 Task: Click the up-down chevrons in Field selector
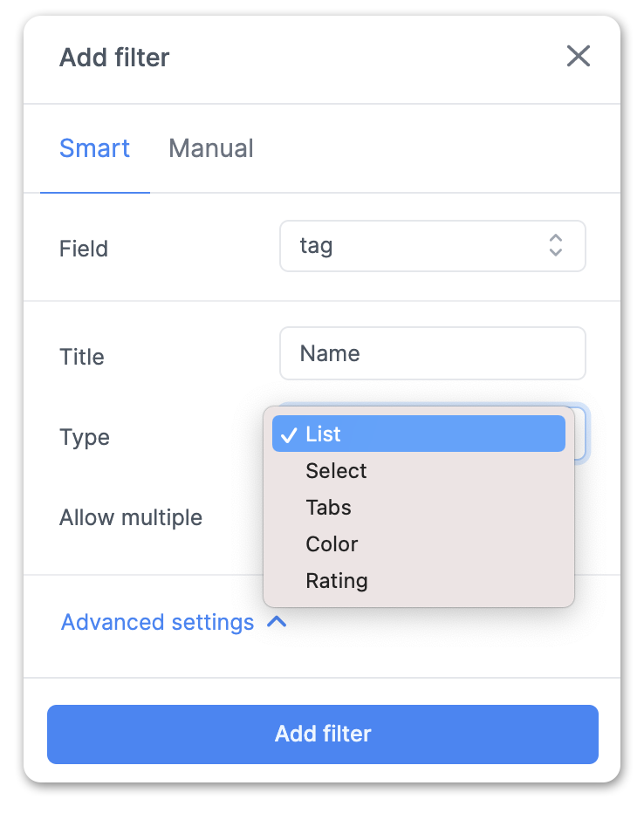click(555, 245)
